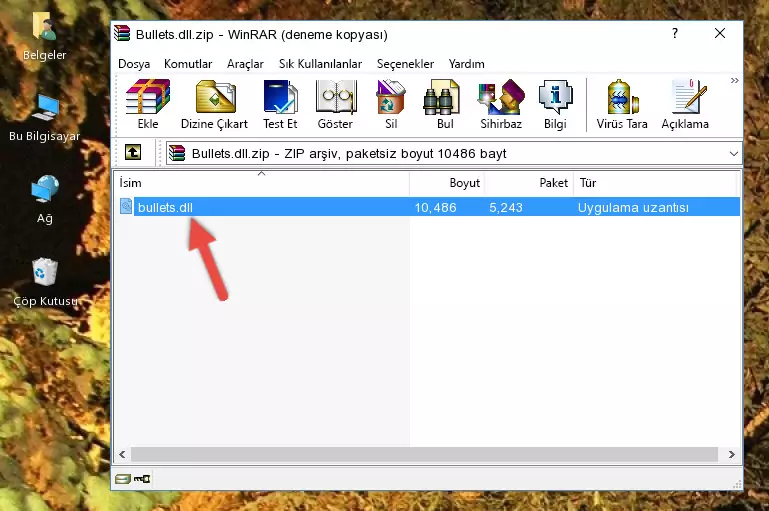Select the Ağ network desktop icon
The image size is (769, 511).
pos(45,199)
